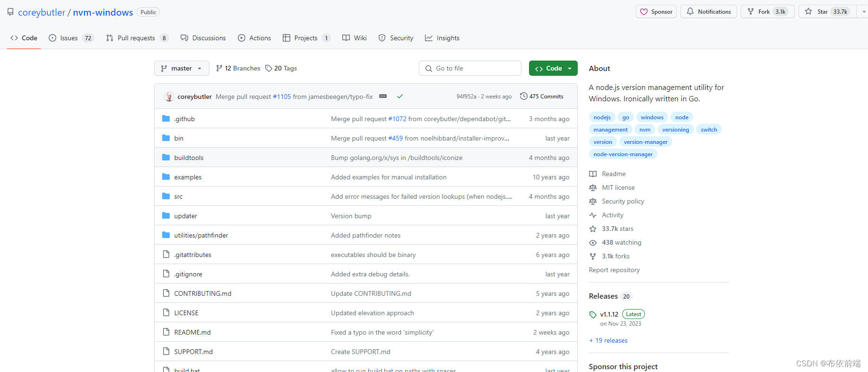Open the Code tab
Image resolution: width=868 pixels, height=372 pixels.
click(x=24, y=38)
